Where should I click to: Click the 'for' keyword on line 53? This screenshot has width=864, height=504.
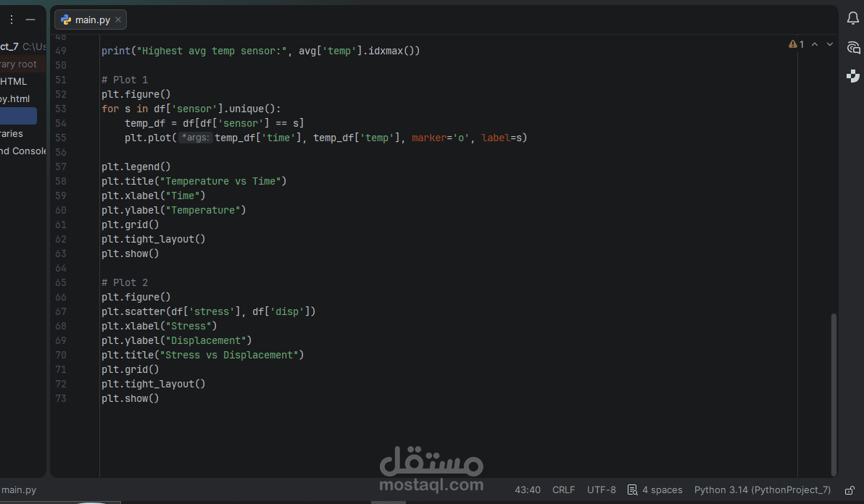pyautogui.click(x=110, y=109)
